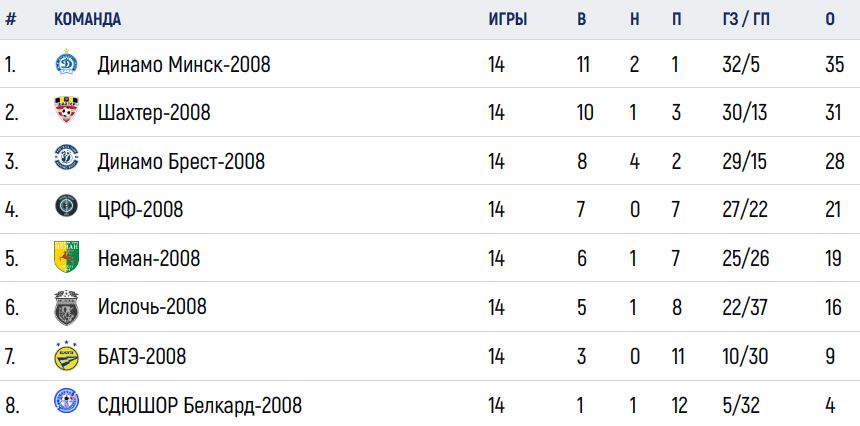The width and height of the screenshot is (860, 426).
Task: Open the Ислочь-2008 team name link
Action: (152, 306)
